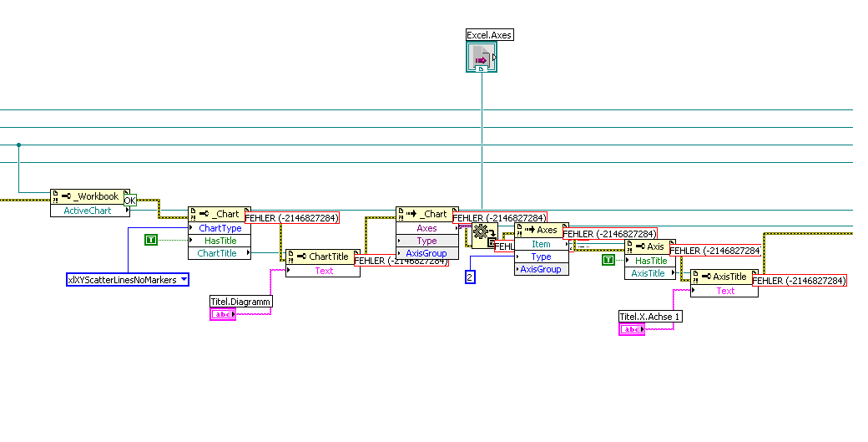This screenshot has width=868, height=442.
Task: Click the ActiveChart property row
Action: [90, 211]
